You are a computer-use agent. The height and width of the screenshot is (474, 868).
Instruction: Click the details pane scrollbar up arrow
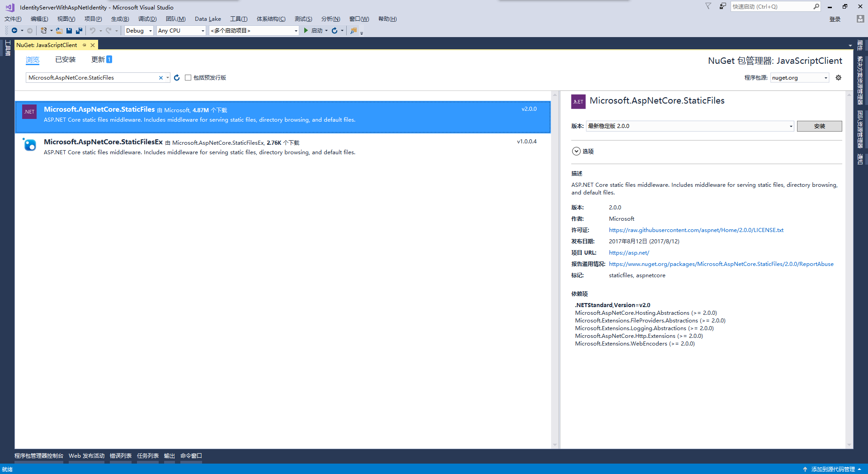[x=849, y=95]
